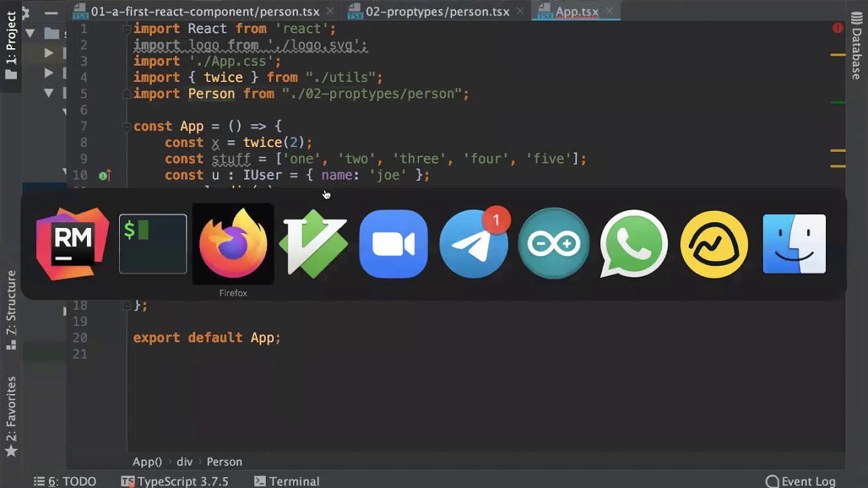The image size is (868, 488).
Task: Toggle the 1: Project tool window
Action: tap(11, 45)
